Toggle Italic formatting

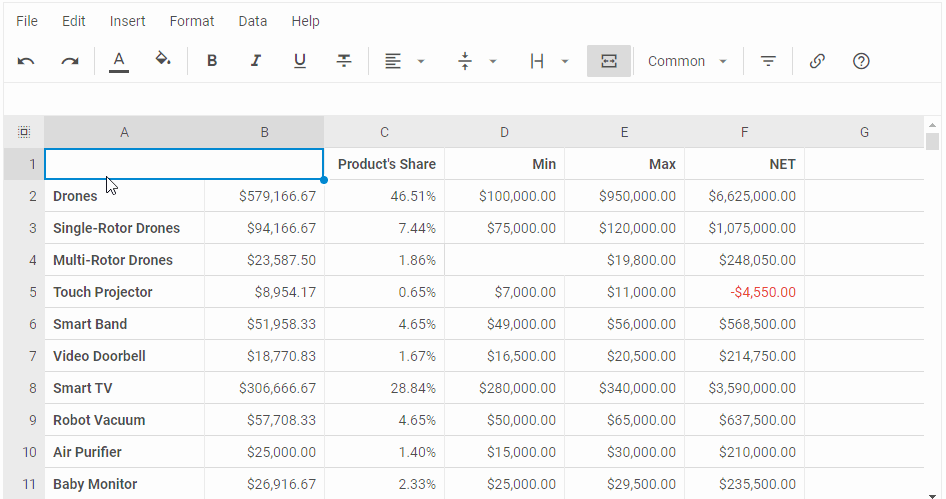coord(256,61)
